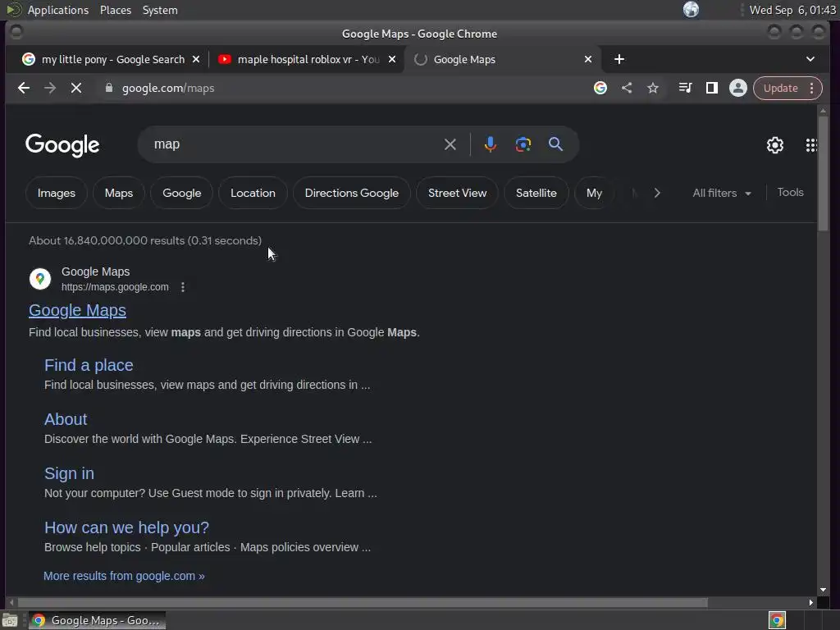
Task: Click the Chrome icon in the bottom-right tray
Action: pyautogui.click(x=777, y=620)
